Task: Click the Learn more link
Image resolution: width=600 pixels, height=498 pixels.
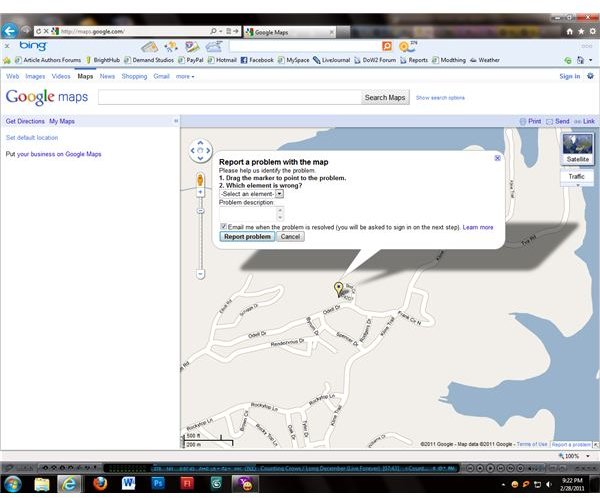Action: (478, 227)
